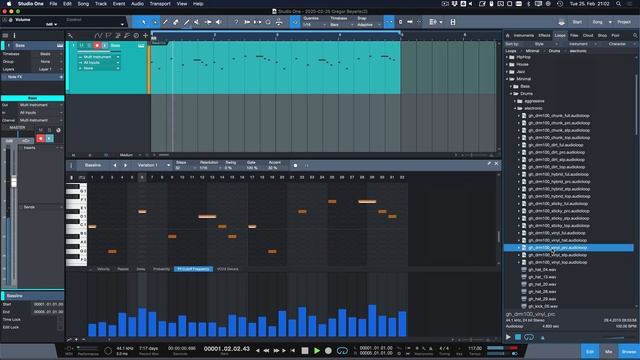This screenshot has width=640, height=360.
Task: Open the Song menu
Action: tap(83, 4)
